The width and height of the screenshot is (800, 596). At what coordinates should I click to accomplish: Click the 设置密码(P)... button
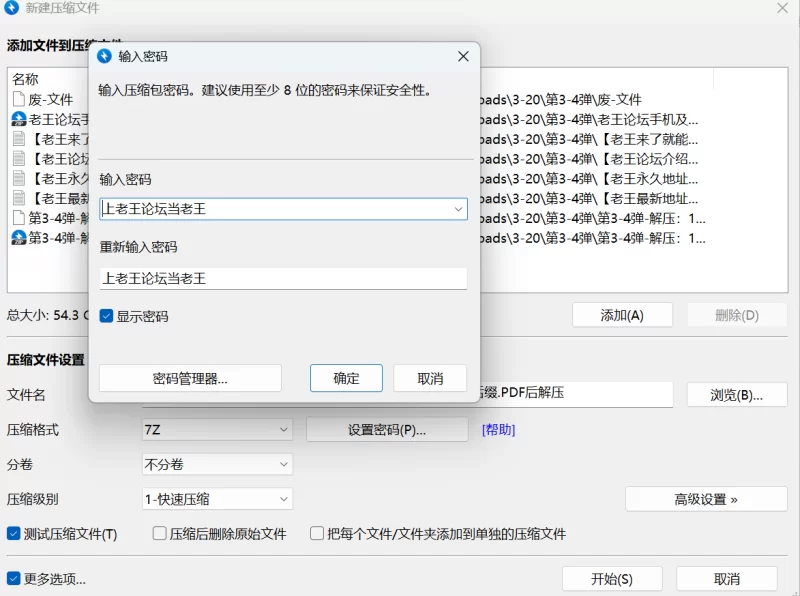(387, 430)
